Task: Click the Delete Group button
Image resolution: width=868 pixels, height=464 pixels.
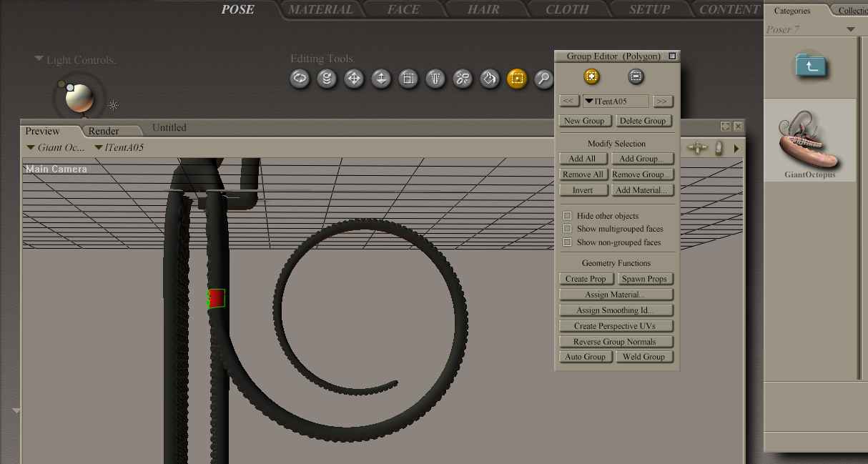Action: point(642,121)
